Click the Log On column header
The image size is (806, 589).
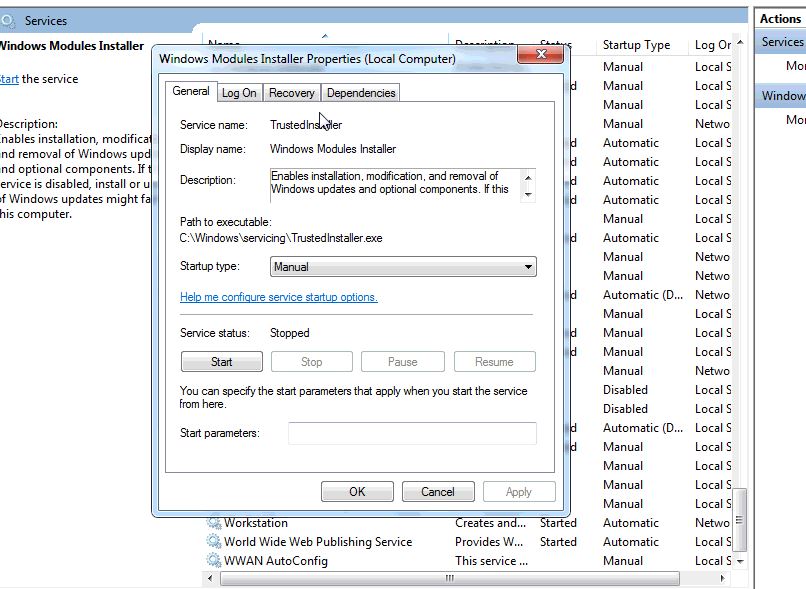click(712, 45)
